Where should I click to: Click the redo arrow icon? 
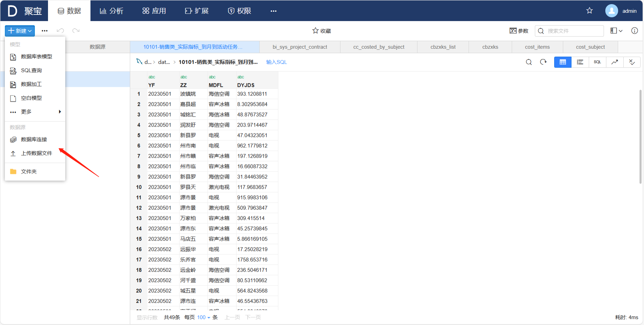[76, 31]
